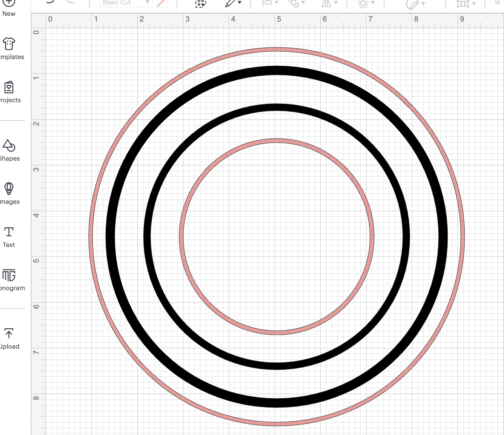Expand the Align dropdown
504x435 pixels.
(x=276, y=3)
